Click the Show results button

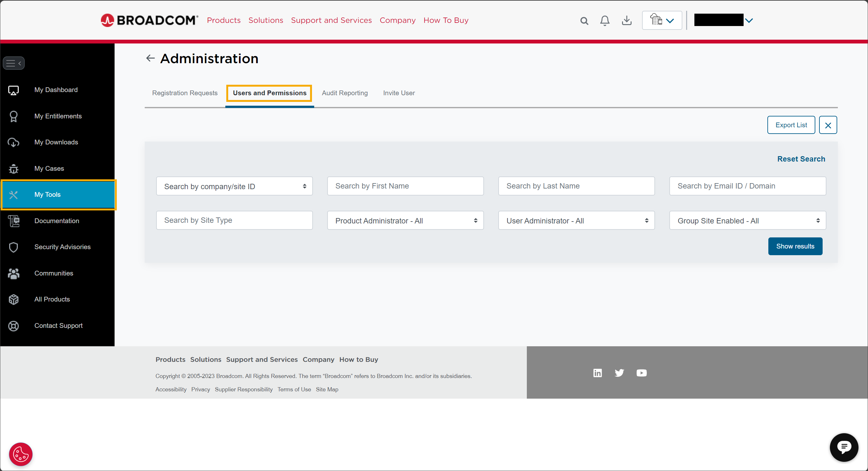pos(795,246)
